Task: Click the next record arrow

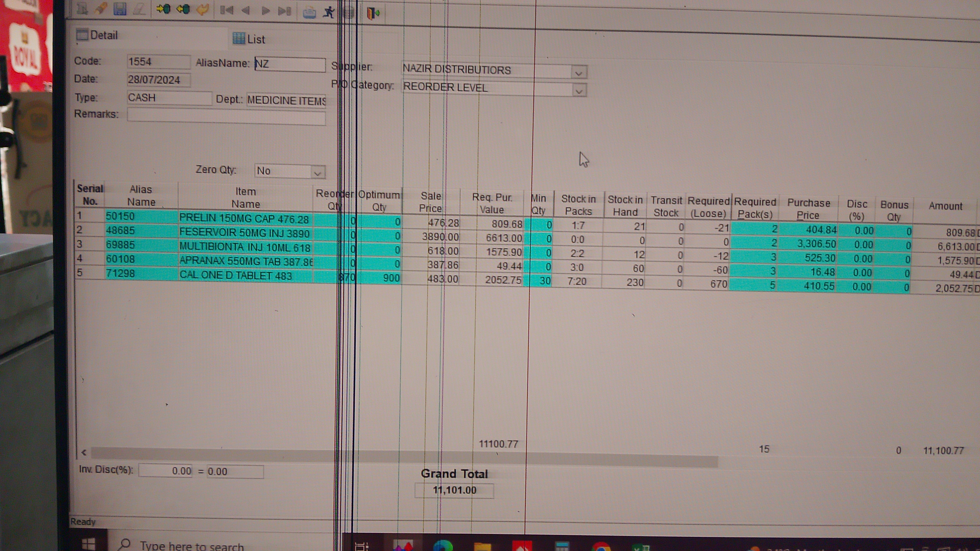Action: 265,11
